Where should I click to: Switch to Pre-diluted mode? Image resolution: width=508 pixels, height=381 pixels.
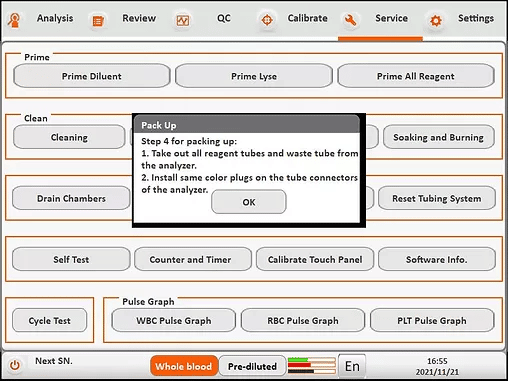pos(252,366)
